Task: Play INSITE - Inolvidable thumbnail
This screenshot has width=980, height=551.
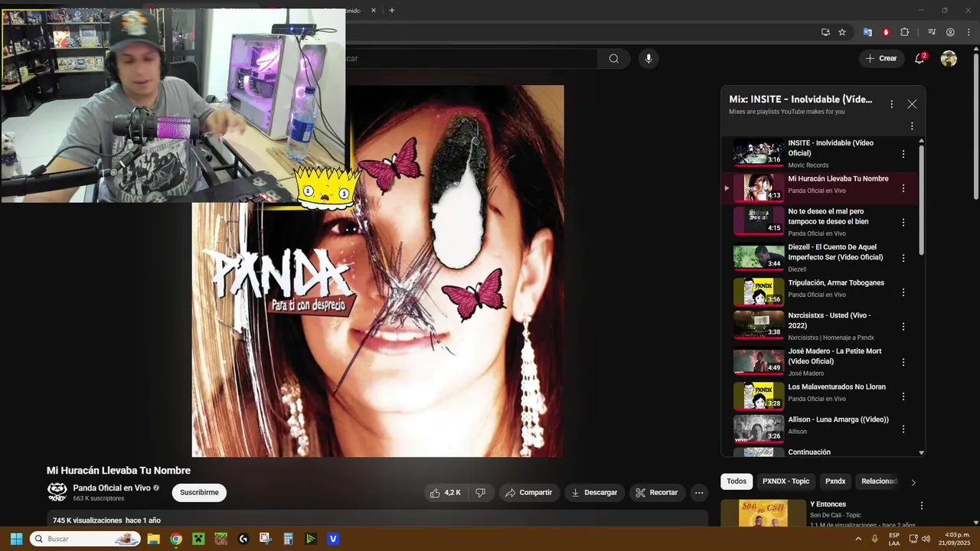Action: pyautogui.click(x=759, y=152)
